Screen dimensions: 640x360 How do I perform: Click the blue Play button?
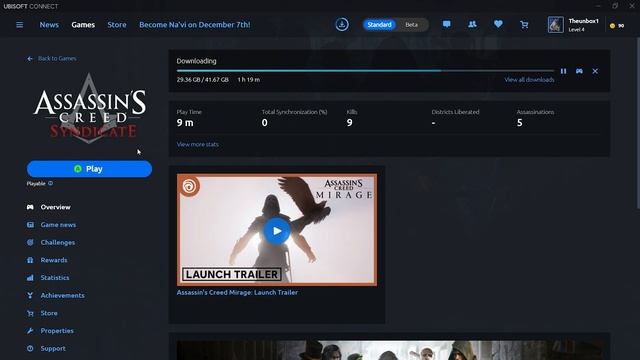coord(89,169)
